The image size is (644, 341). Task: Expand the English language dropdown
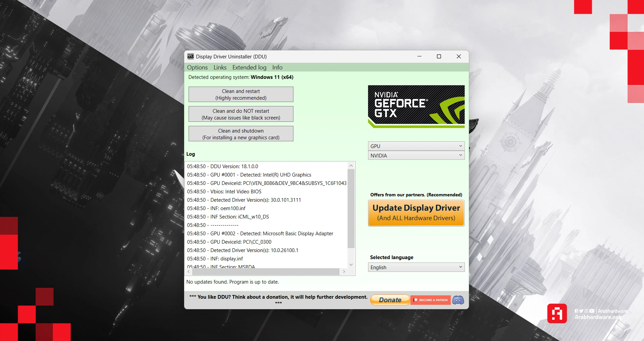tap(416, 267)
